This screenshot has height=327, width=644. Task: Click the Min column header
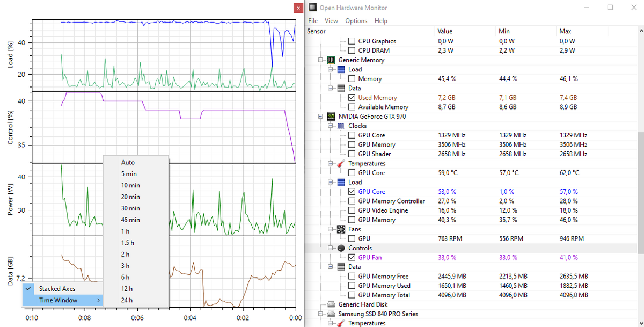click(526, 31)
